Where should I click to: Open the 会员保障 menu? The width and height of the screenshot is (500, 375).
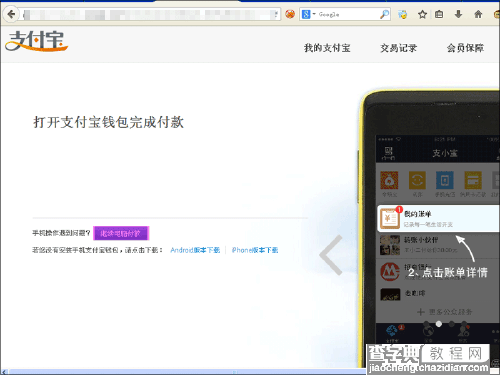point(465,48)
